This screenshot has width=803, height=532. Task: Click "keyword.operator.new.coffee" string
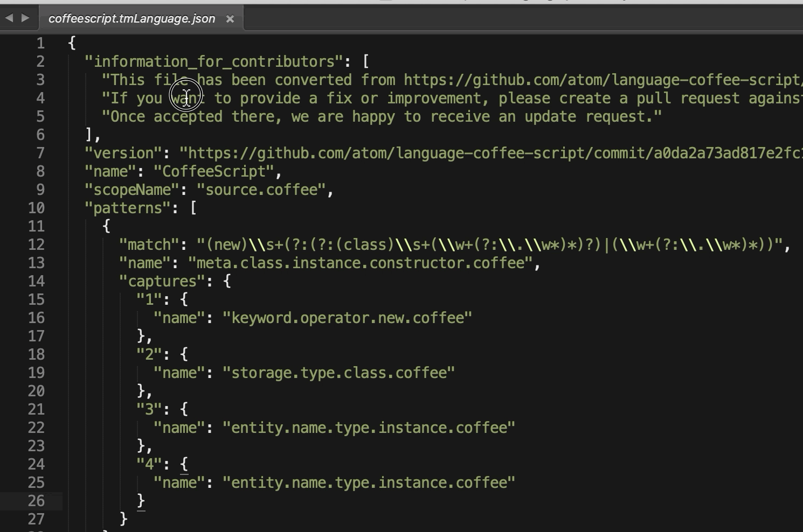pyautogui.click(x=348, y=318)
